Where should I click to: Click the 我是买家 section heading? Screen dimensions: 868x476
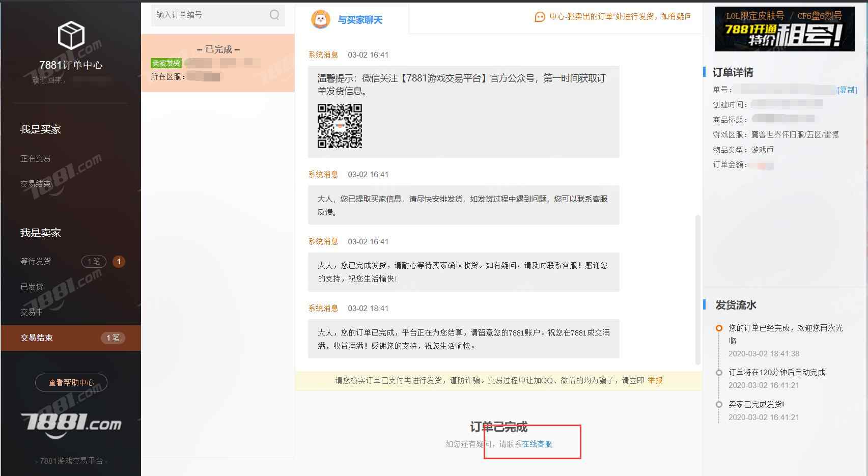(x=41, y=129)
